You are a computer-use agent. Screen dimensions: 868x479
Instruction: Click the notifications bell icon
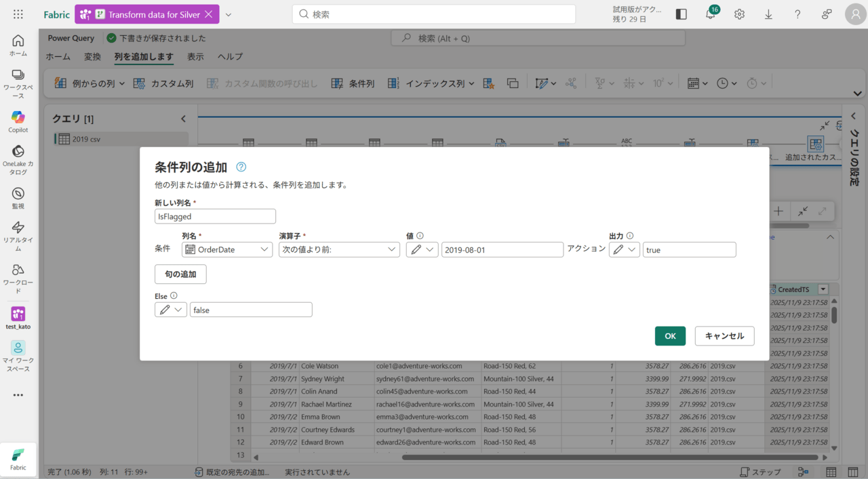click(711, 14)
